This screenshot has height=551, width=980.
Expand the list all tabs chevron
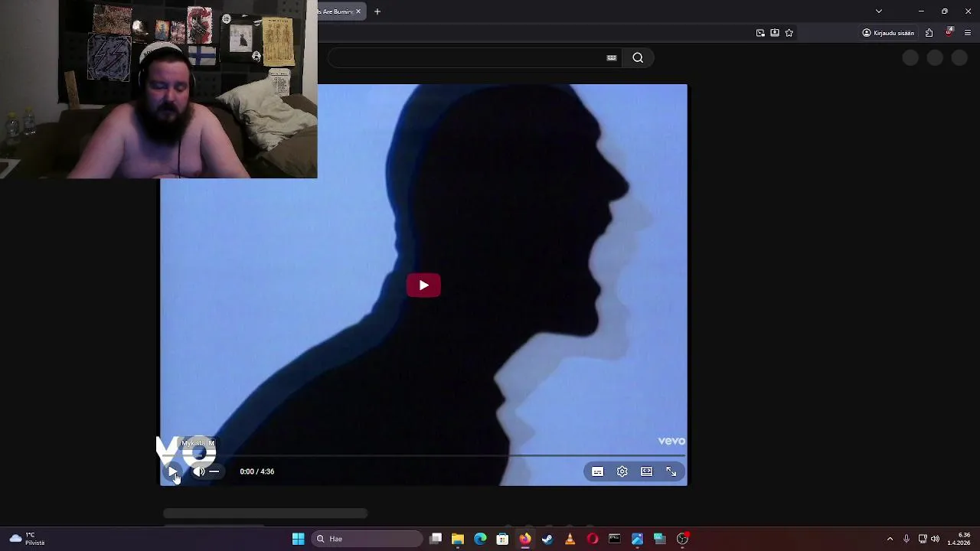tap(879, 11)
